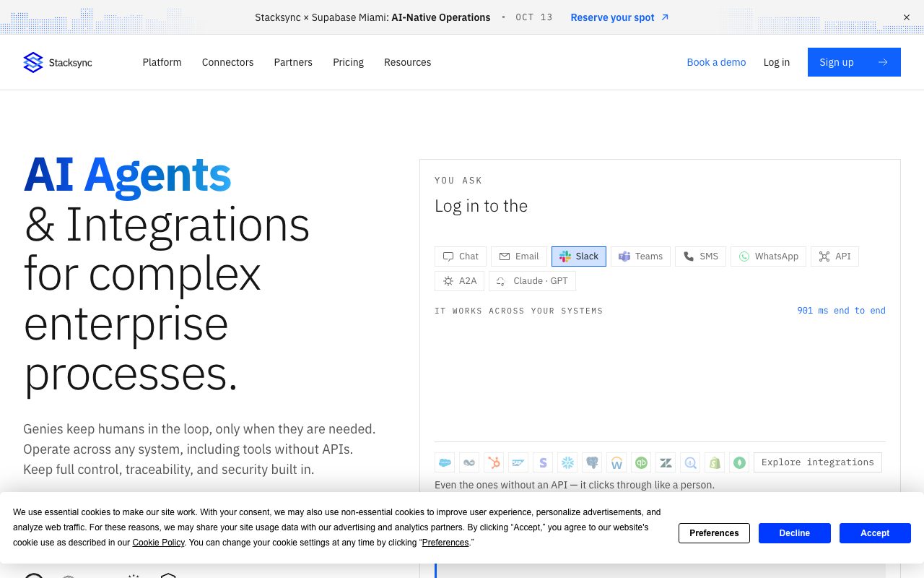Switch to the Teams channel

tap(641, 256)
